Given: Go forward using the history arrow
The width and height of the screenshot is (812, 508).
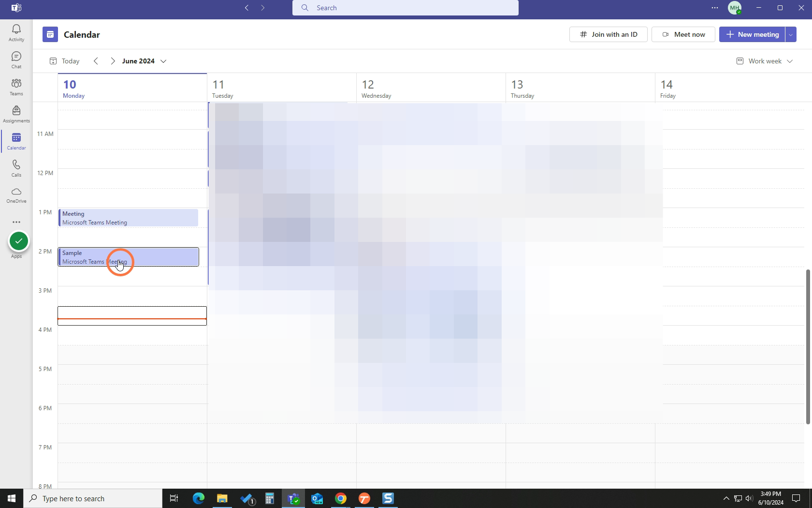Looking at the screenshot, I should [263, 8].
